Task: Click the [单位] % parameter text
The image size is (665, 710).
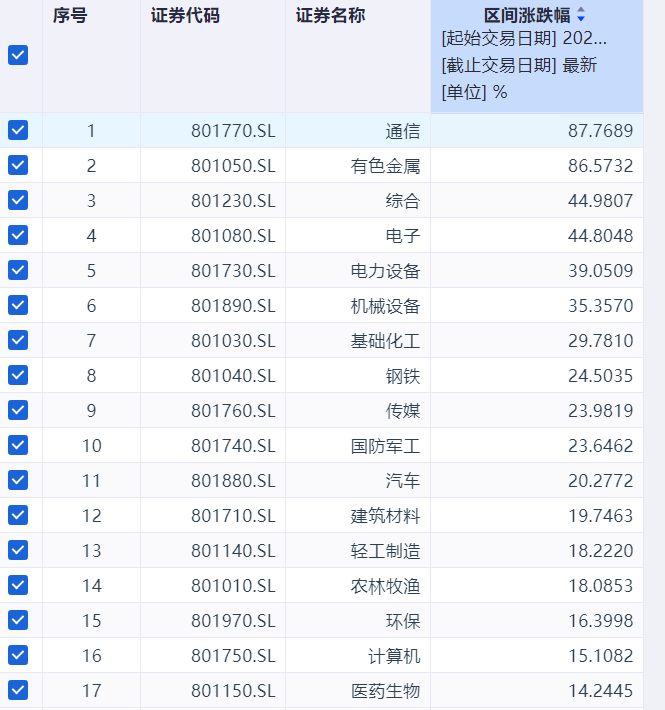Action: tap(474, 92)
